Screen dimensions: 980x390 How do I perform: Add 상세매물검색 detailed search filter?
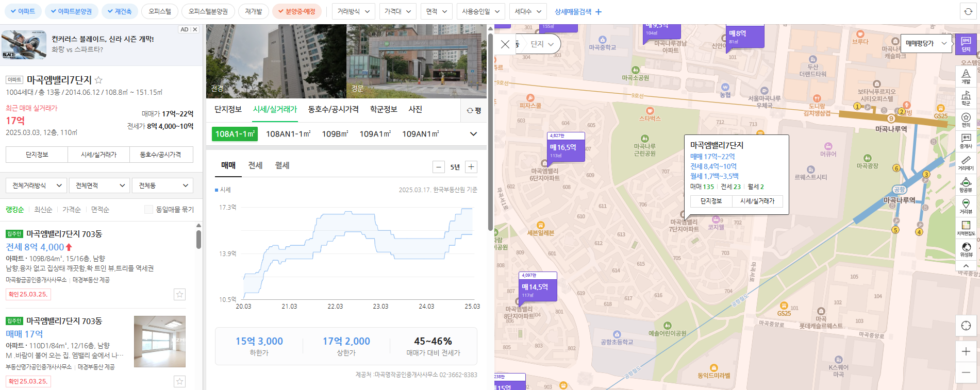(x=578, y=11)
